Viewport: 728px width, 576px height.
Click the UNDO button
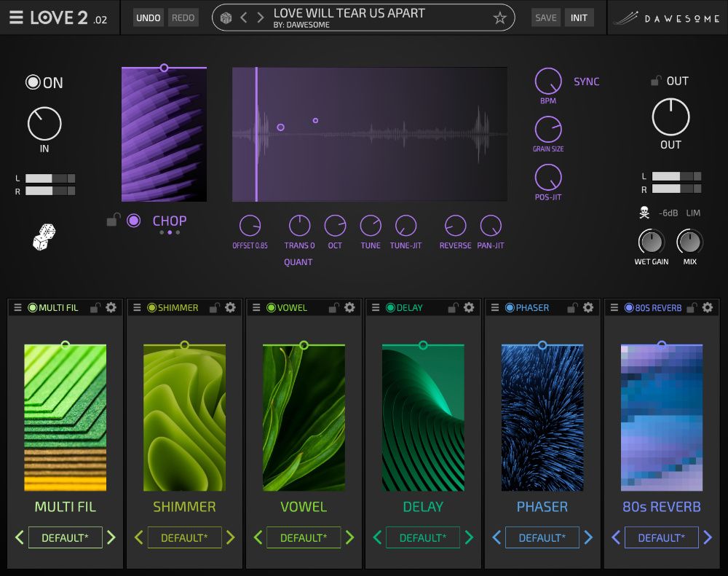tap(148, 17)
